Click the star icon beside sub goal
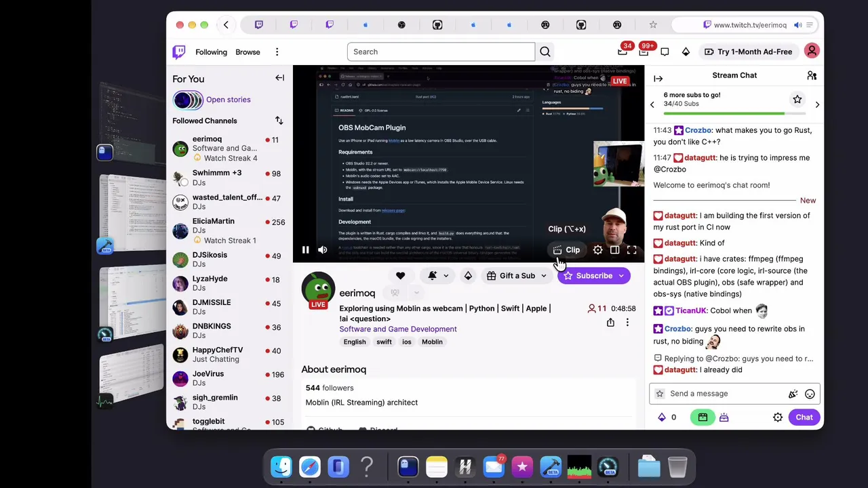 [x=797, y=100]
